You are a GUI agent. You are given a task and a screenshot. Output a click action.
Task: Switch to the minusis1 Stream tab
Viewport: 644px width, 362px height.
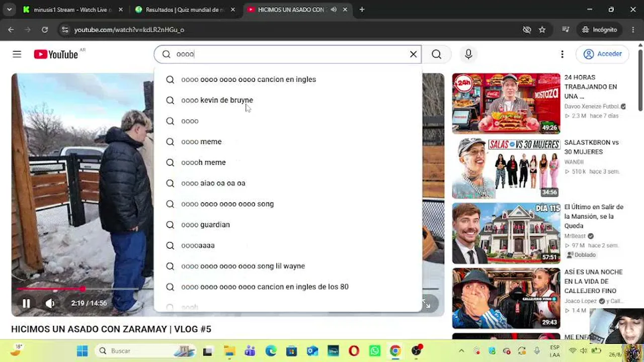pos(73,10)
